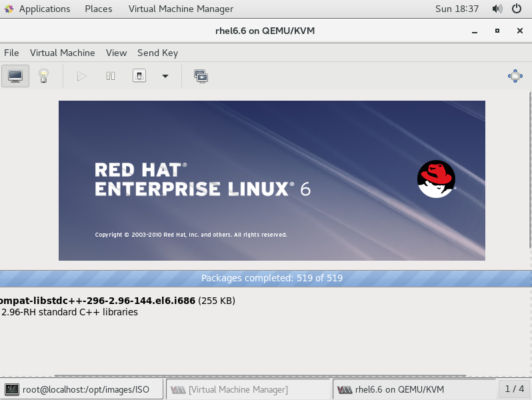Open the power system menu icon
This screenshot has height=400, width=532.
point(517,9)
